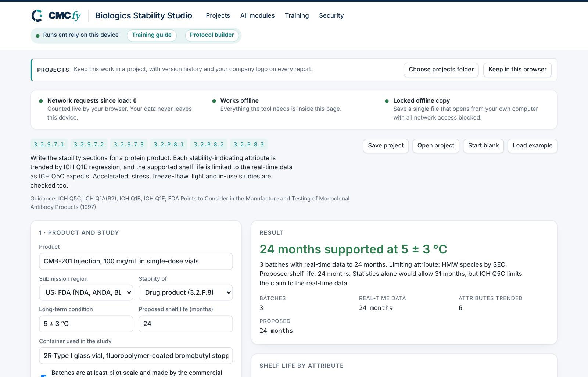Select the 3.2.P.8.2 section tag
This screenshot has width=588, height=377.
coord(209,145)
